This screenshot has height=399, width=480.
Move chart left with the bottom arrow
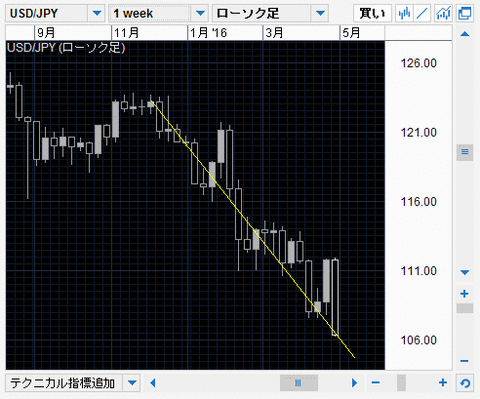153,383
